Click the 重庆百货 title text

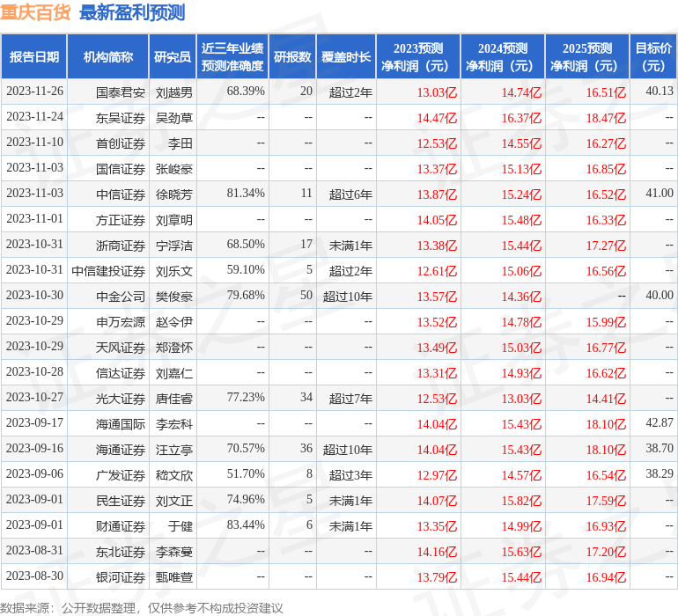[35, 12]
